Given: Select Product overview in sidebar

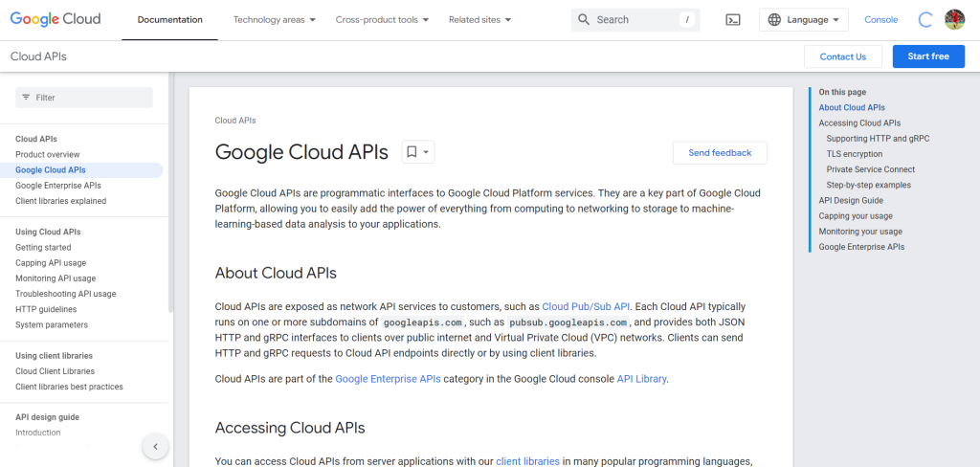Looking at the screenshot, I should (48, 154).
